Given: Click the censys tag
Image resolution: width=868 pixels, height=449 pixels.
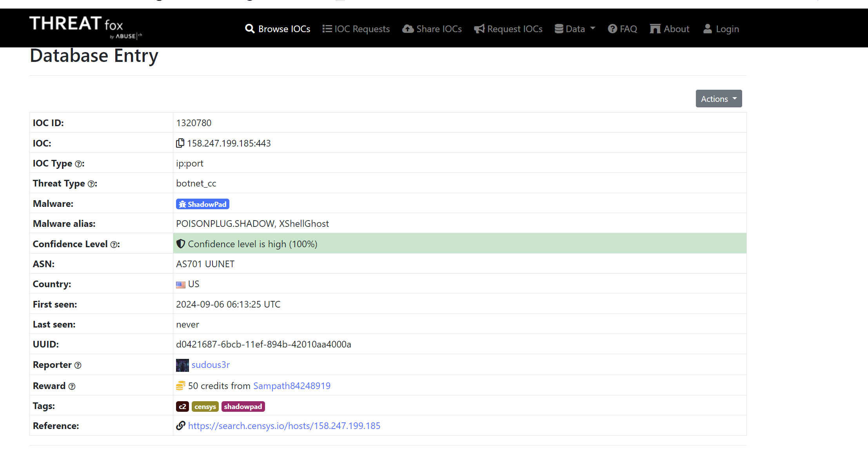Looking at the screenshot, I should (x=205, y=407).
